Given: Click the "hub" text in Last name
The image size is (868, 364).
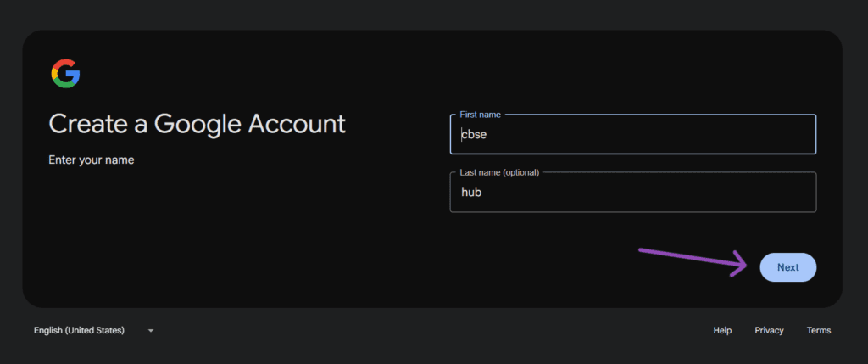Looking at the screenshot, I should tap(471, 193).
